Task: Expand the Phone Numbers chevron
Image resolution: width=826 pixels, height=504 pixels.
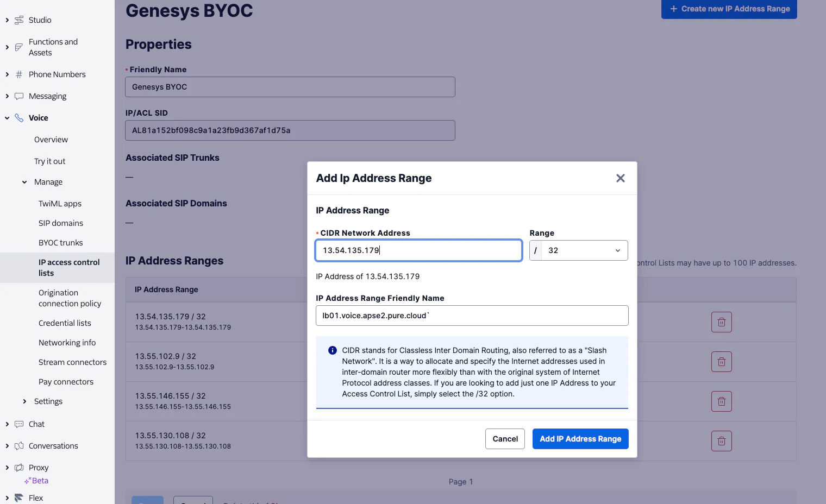Action: tap(7, 74)
